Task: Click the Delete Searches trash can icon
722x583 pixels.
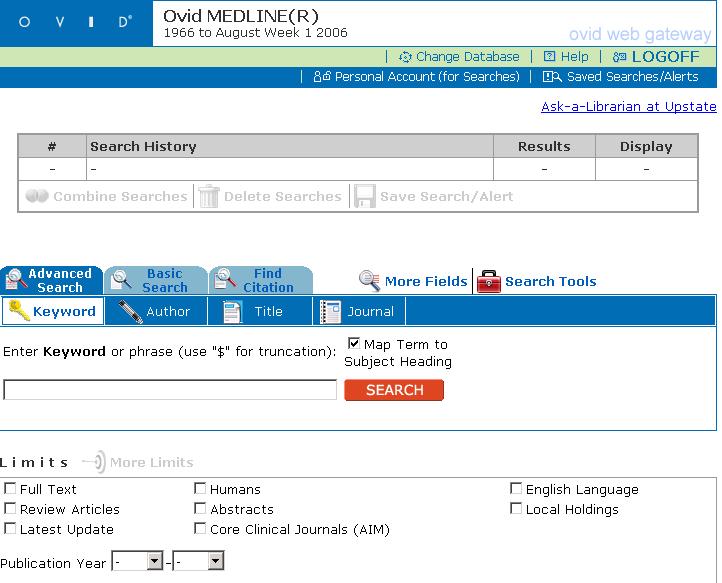Action: 209,196
